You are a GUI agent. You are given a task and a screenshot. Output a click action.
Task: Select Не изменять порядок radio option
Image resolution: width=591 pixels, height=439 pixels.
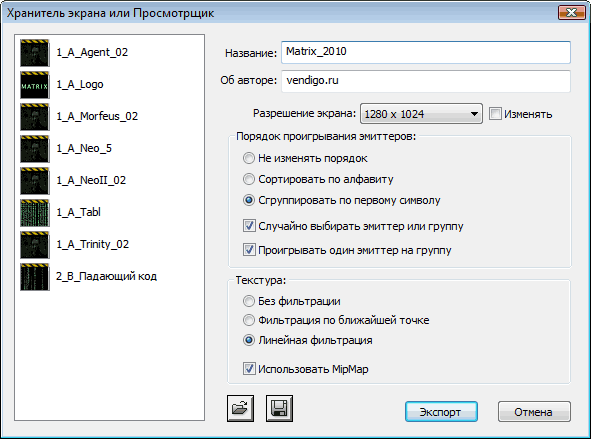[249, 158]
